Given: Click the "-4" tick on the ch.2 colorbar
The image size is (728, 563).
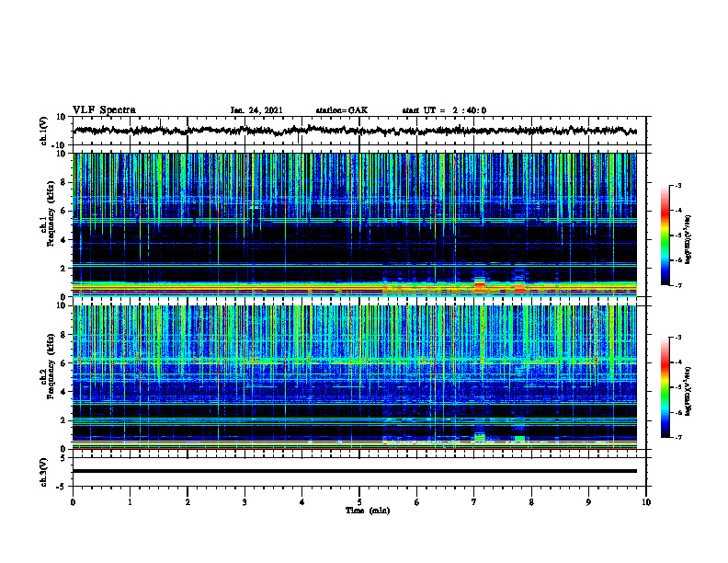Looking at the screenshot, I should 677,362.
